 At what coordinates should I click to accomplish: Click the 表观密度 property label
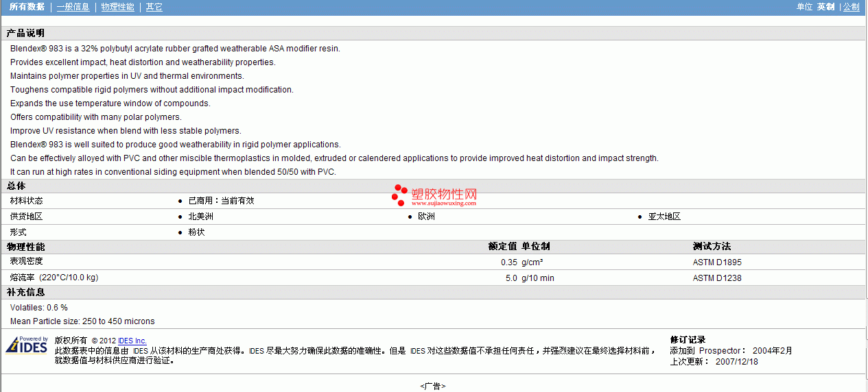(x=27, y=261)
